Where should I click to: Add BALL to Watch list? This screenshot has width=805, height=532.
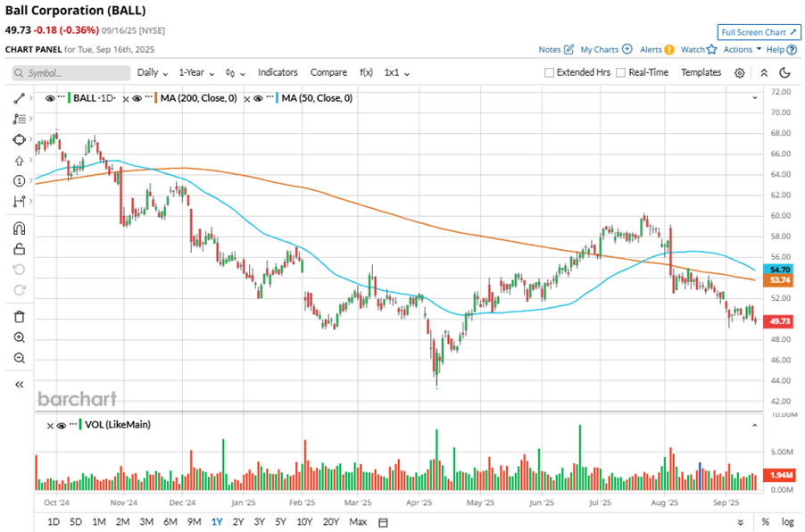699,49
